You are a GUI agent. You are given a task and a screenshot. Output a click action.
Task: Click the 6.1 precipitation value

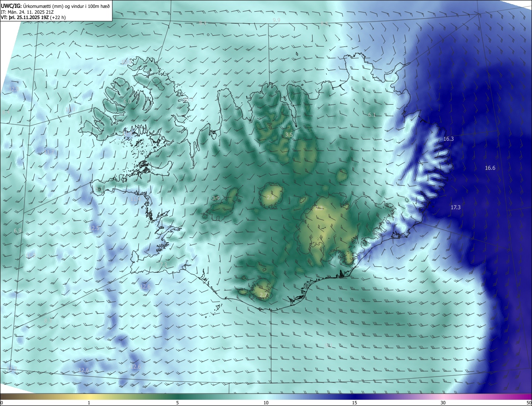[x=372, y=115]
